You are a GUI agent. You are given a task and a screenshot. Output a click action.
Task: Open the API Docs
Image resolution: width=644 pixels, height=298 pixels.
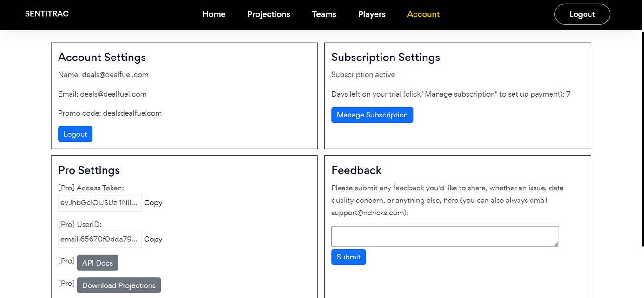tap(97, 262)
